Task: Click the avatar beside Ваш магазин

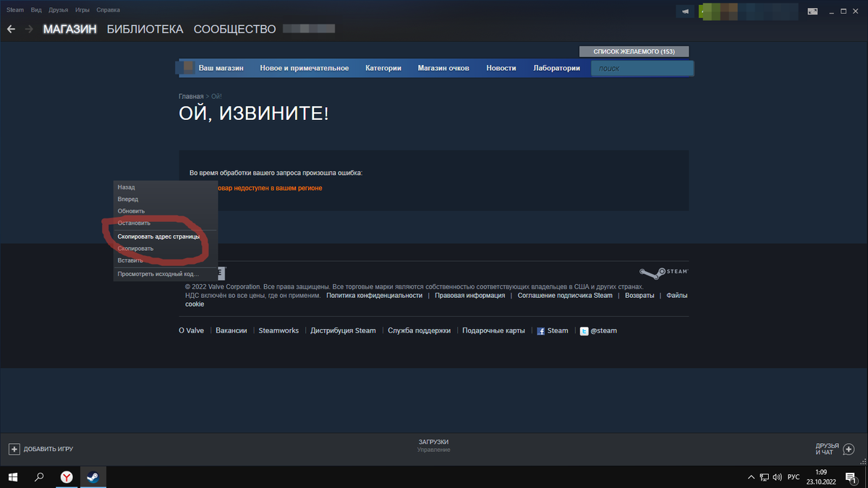Action: click(189, 68)
